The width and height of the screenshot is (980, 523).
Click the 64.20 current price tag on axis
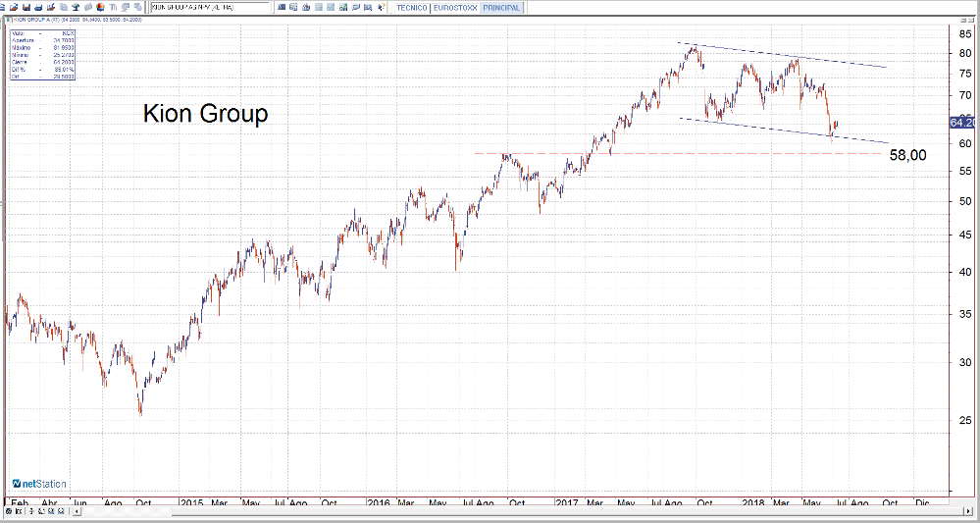(x=963, y=123)
